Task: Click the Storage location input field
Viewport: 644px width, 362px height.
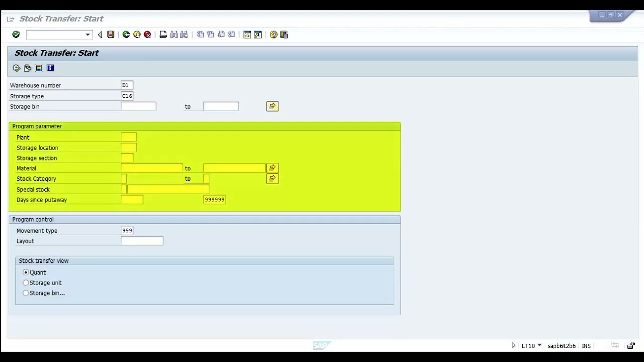Action: click(128, 148)
